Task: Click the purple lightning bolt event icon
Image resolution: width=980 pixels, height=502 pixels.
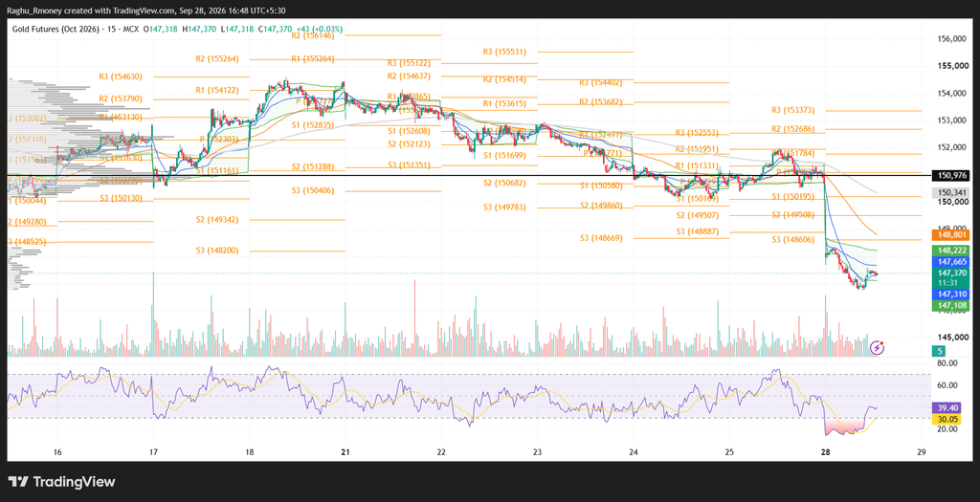Action: [x=878, y=347]
